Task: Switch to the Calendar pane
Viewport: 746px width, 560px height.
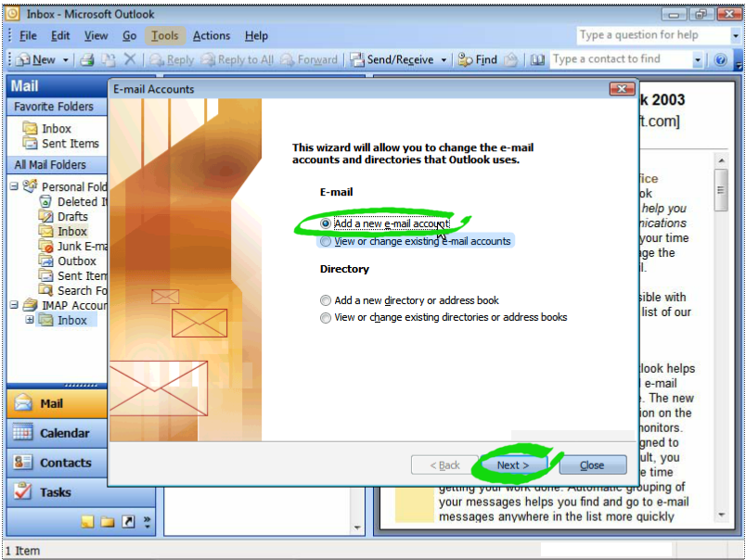Action: [x=58, y=433]
